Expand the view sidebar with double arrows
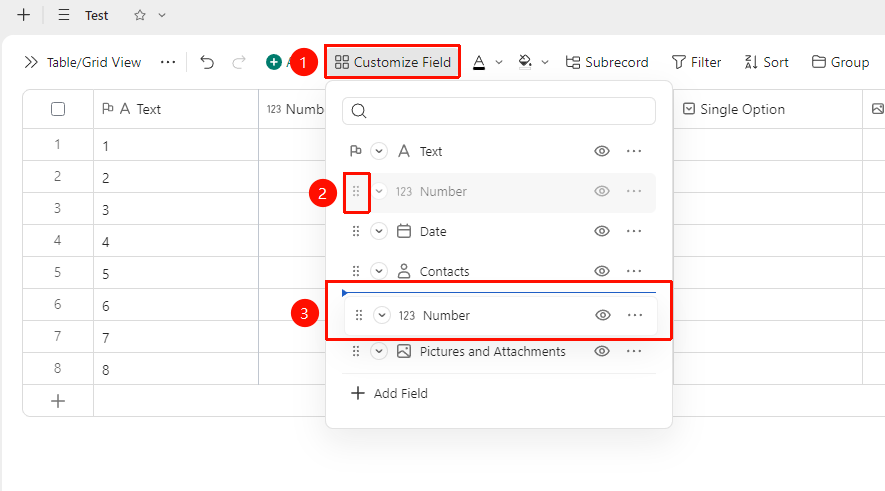The width and height of the screenshot is (885, 491). point(31,62)
